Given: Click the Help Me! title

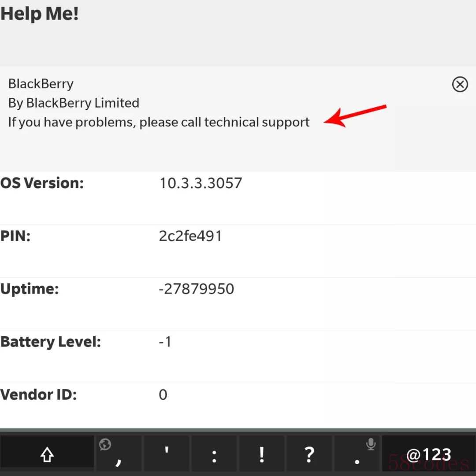Looking at the screenshot, I should click(40, 14).
